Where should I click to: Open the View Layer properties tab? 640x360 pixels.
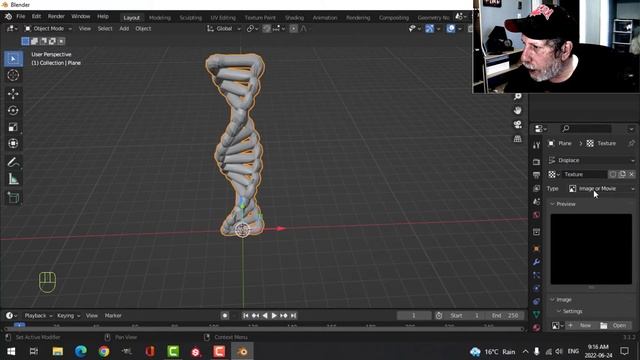pos(536,188)
